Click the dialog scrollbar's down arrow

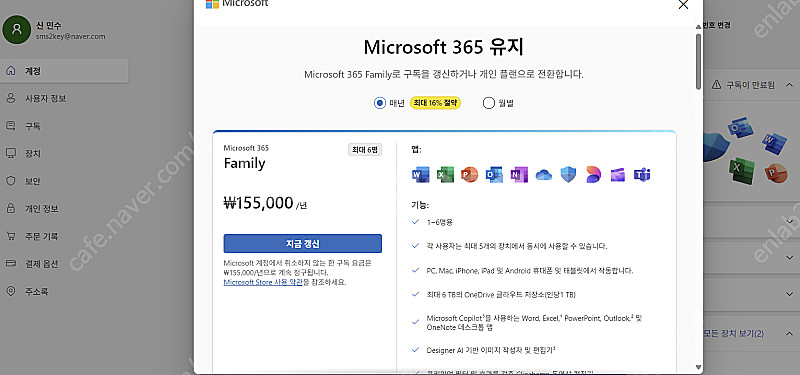698,366
